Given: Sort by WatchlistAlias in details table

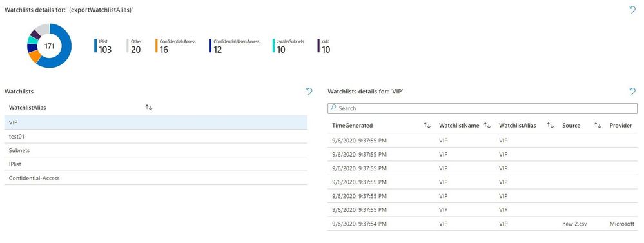Looking at the screenshot, I should point(551,126).
